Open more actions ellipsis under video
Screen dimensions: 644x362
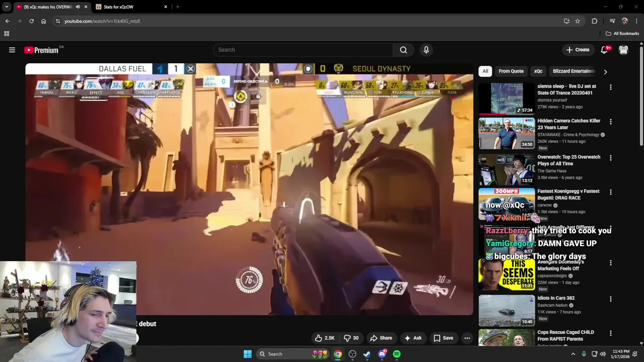coord(467,338)
